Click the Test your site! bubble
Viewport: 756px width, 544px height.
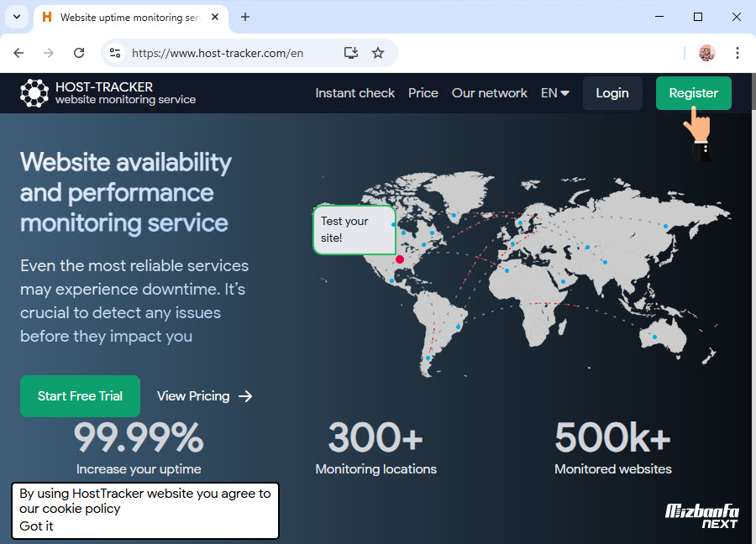coord(354,230)
